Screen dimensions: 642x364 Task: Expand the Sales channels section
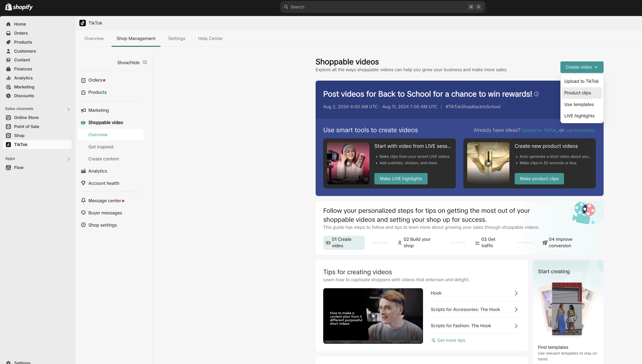tap(68, 109)
